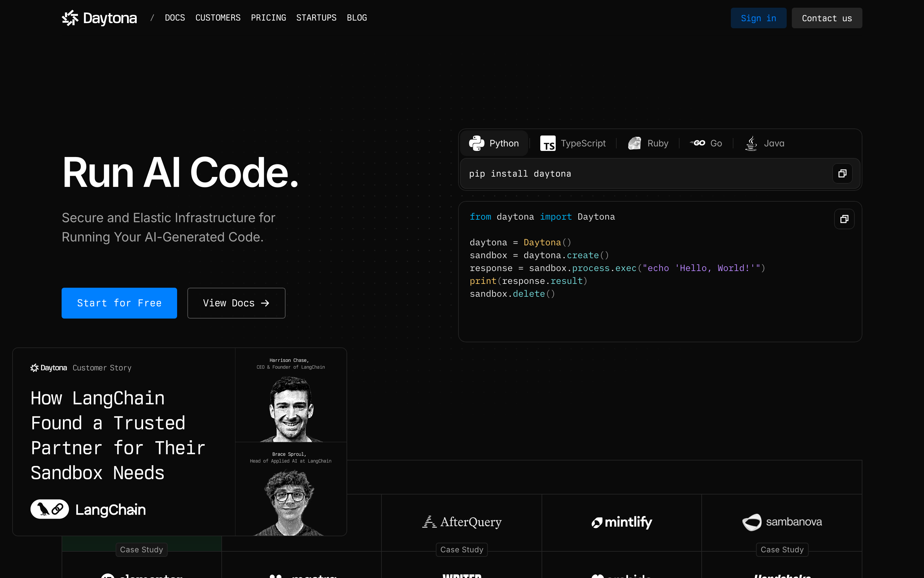Click the View Docs button
This screenshot has width=924, height=578.
click(236, 303)
